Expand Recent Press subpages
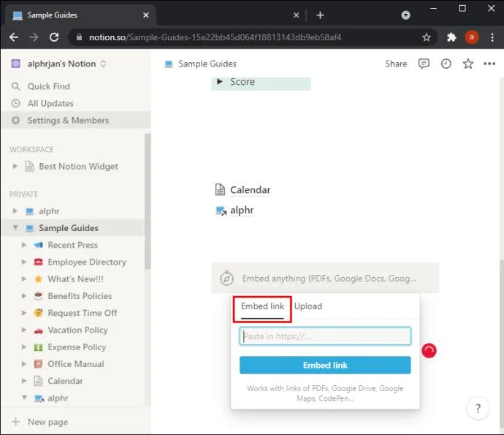504x435 pixels. (x=24, y=245)
